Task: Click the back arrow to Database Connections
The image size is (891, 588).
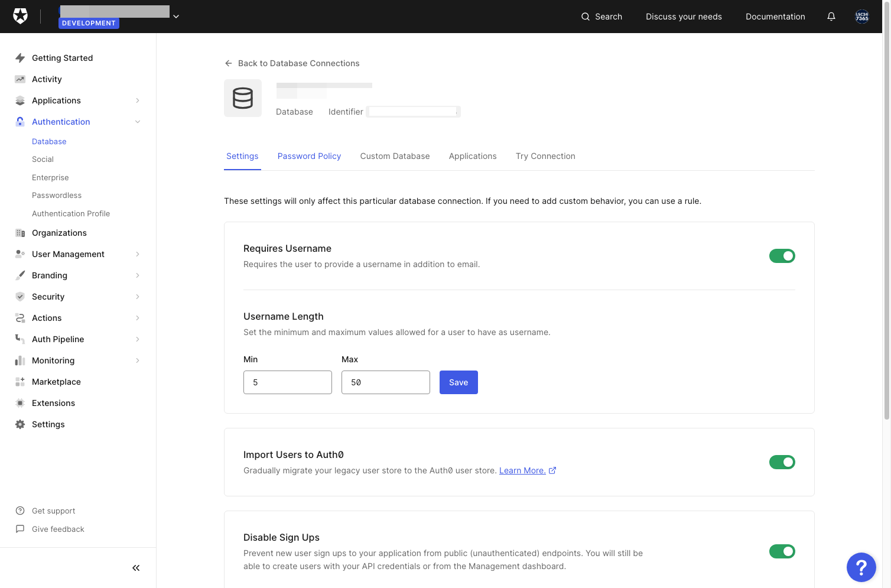Action: tap(229, 63)
